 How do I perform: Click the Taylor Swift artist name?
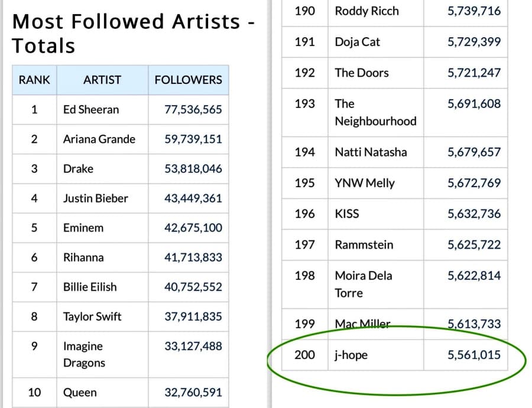92,316
